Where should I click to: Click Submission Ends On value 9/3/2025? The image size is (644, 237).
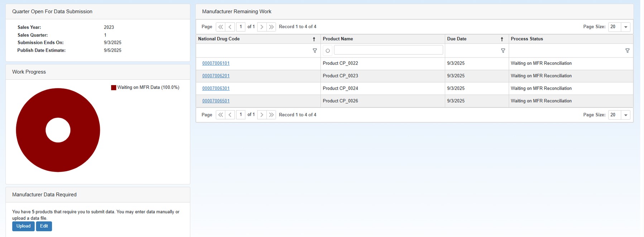[112, 43]
